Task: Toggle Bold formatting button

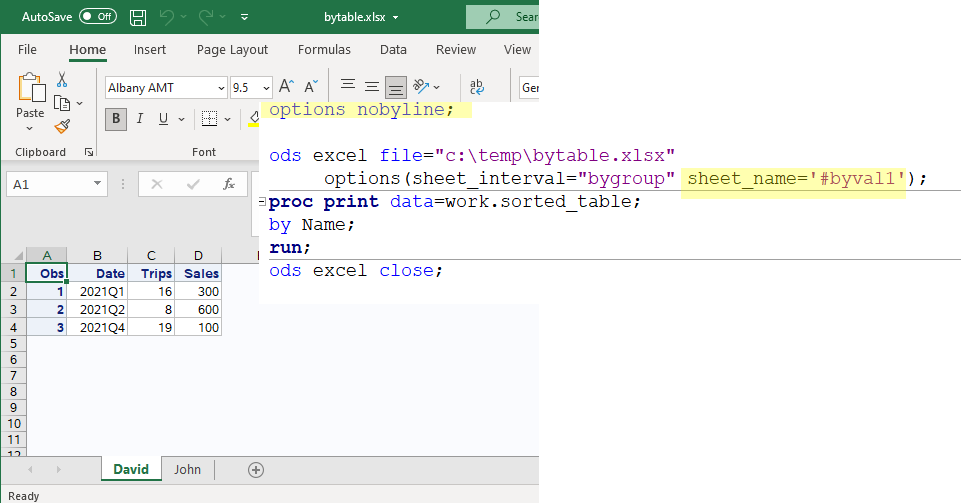Action: pyautogui.click(x=116, y=119)
